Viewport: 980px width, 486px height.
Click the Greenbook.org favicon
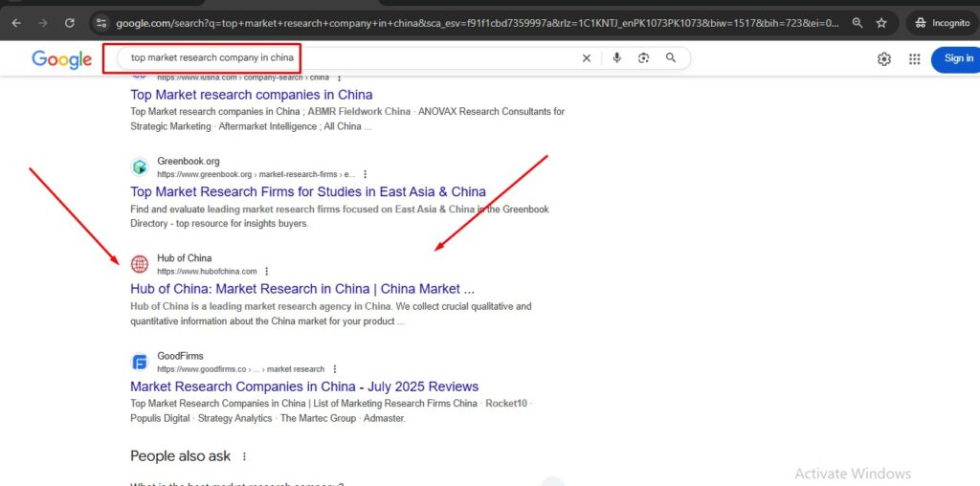tap(140, 167)
